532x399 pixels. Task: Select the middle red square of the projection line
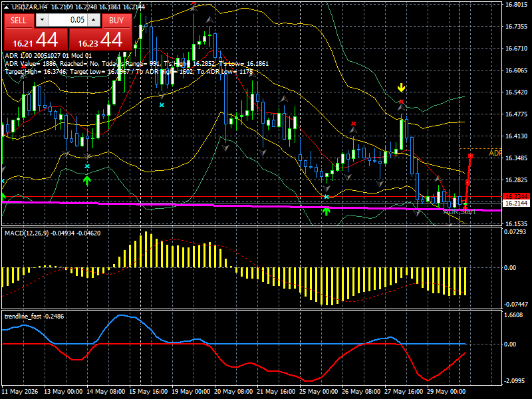pos(468,182)
